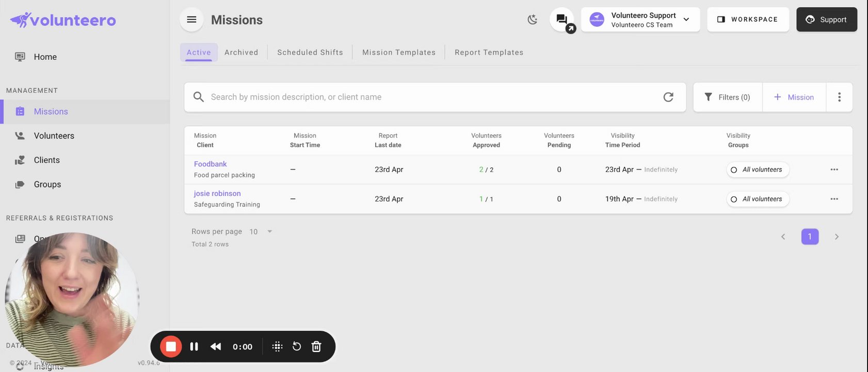Stop the screen recording

click(x=171, y=347)
